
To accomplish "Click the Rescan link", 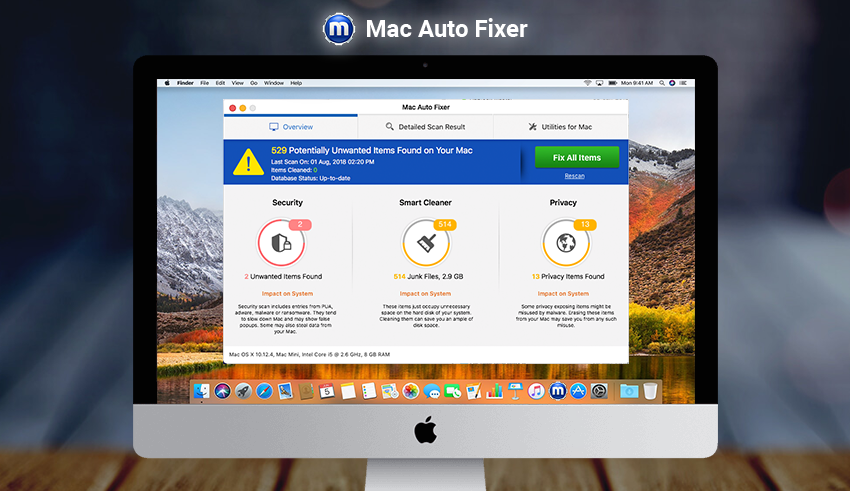I will pos(575,176).
